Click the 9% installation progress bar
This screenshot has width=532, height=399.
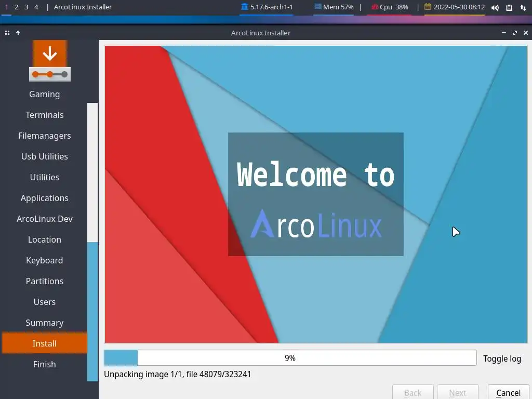[290, 358]
